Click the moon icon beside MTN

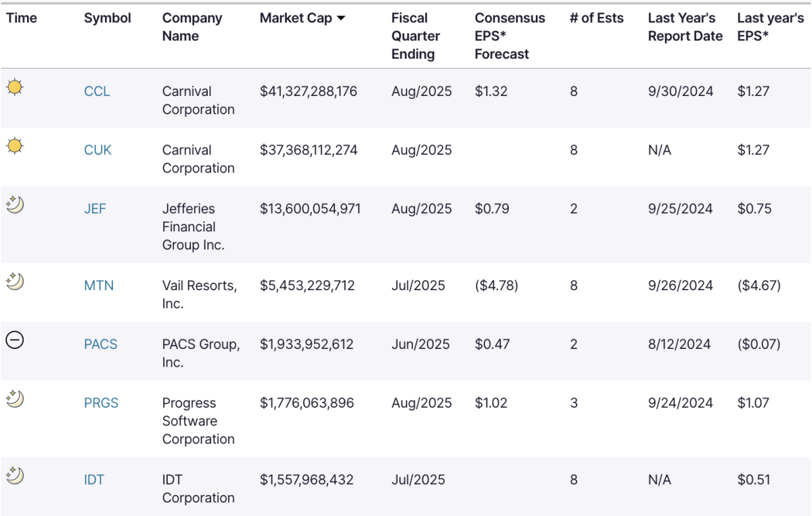[15, 281]
